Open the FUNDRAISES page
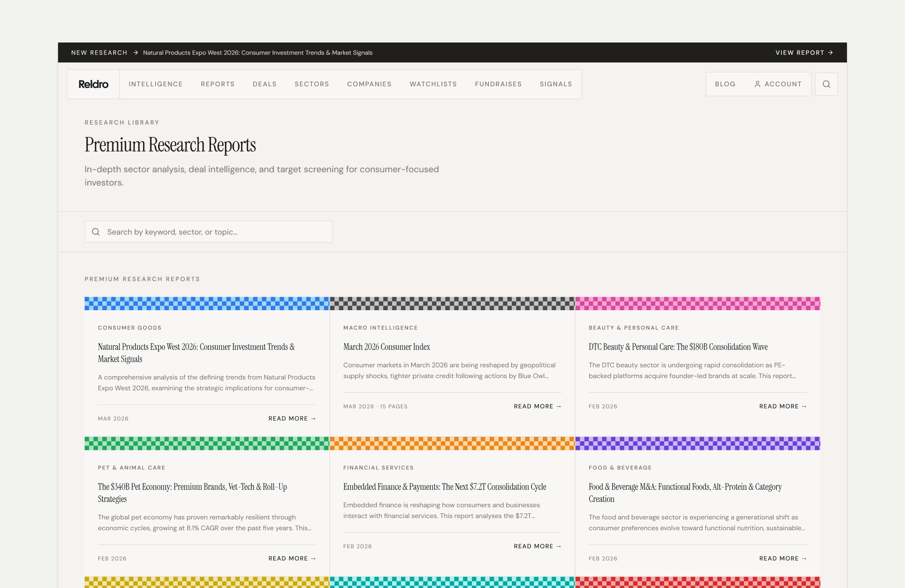 tap(498, 84)
